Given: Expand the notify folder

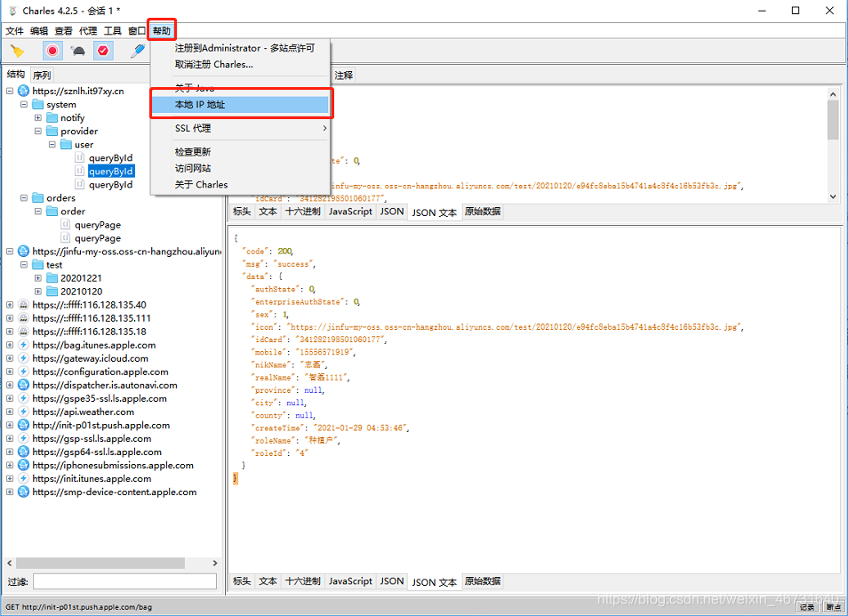Looking at the screenshot, I should [x=38, y=118].
